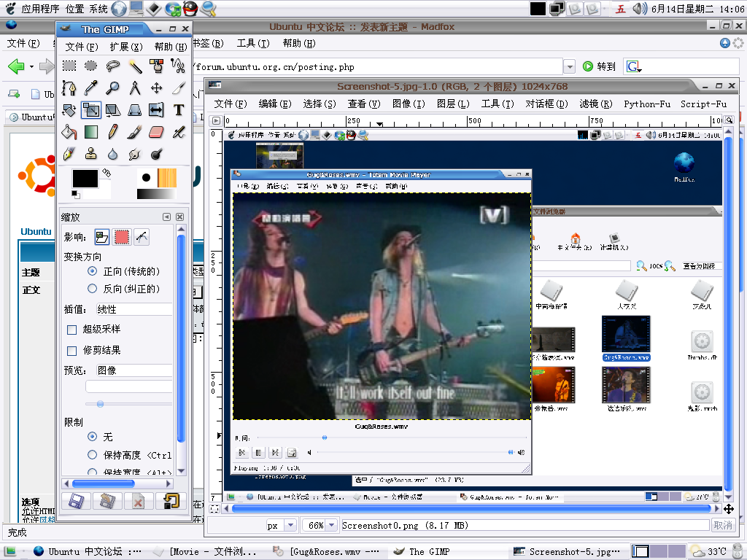Select the Rectangle Select tool in GIMP toolbox

69,66
